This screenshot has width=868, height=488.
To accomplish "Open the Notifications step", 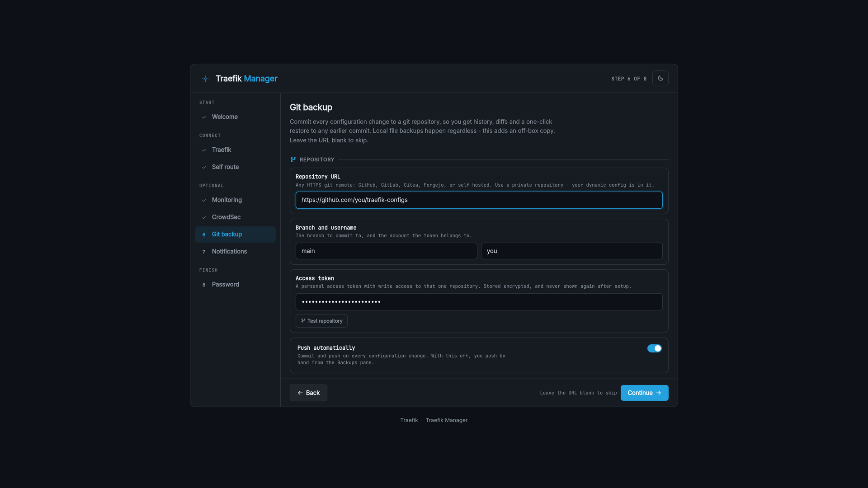I will [x=235, y=252].
